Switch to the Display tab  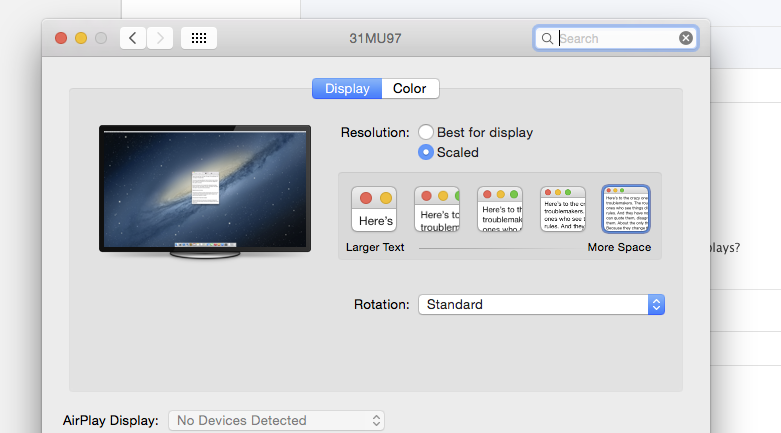(x=347, y=89)
